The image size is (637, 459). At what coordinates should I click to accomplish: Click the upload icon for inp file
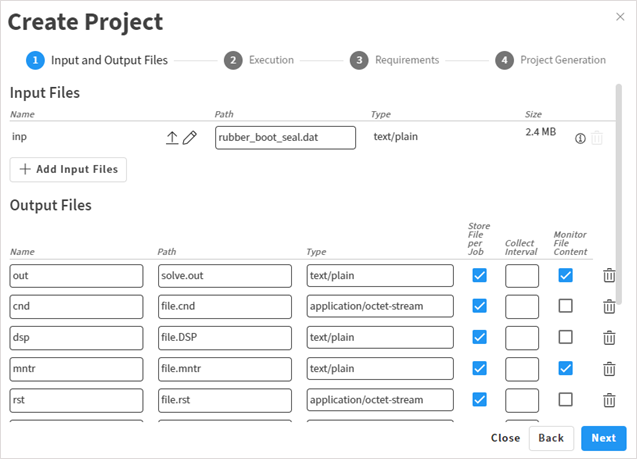172,137
